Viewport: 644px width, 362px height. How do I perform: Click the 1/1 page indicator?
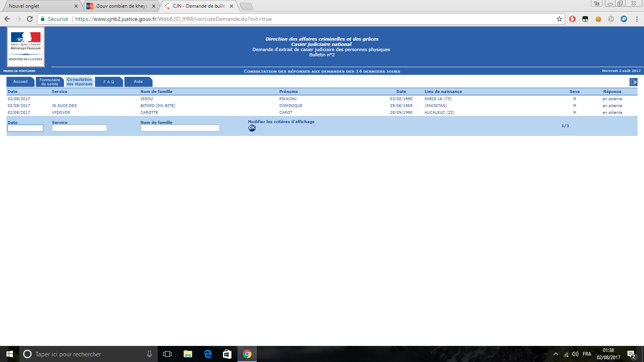(566, 126)
